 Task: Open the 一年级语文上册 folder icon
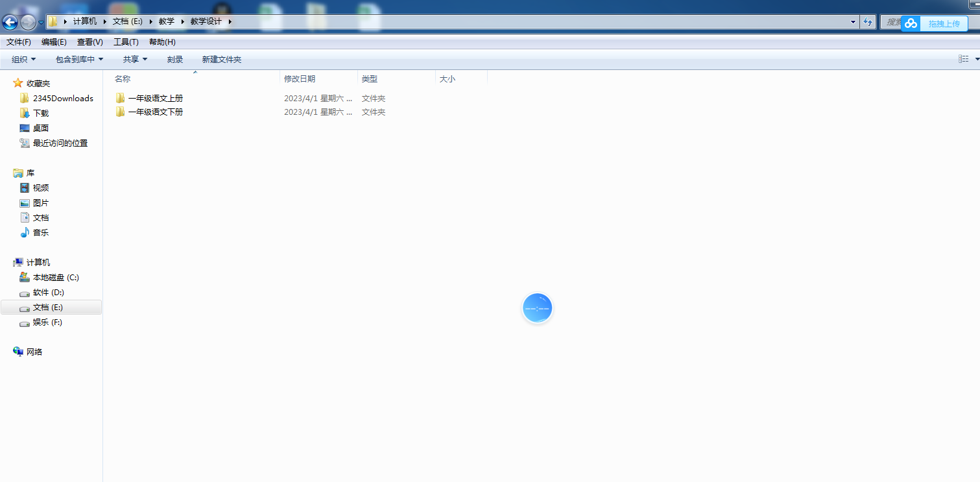[120, 99]
